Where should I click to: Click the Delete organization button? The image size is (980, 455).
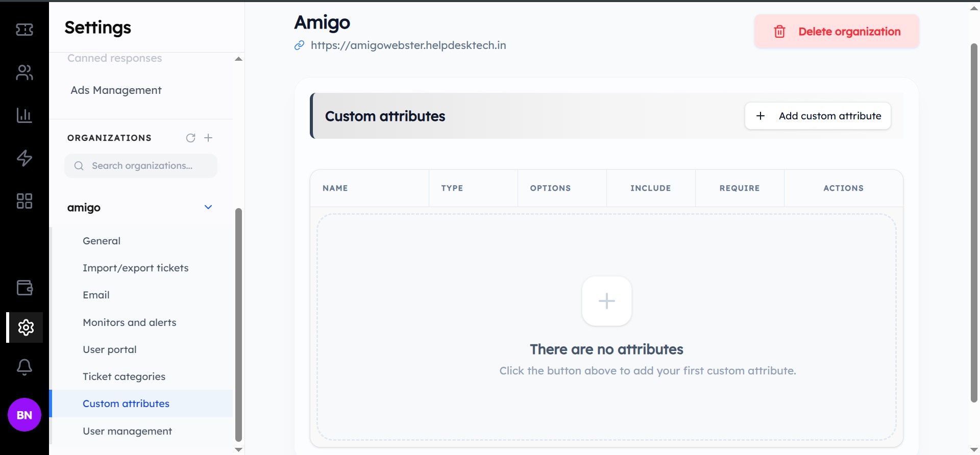(x=837, y=32)
